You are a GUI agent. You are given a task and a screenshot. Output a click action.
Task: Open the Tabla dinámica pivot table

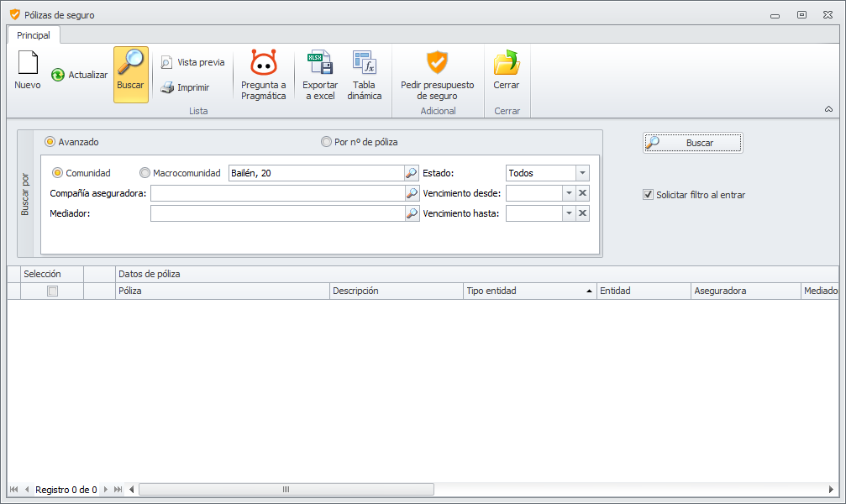click(364, 75)
